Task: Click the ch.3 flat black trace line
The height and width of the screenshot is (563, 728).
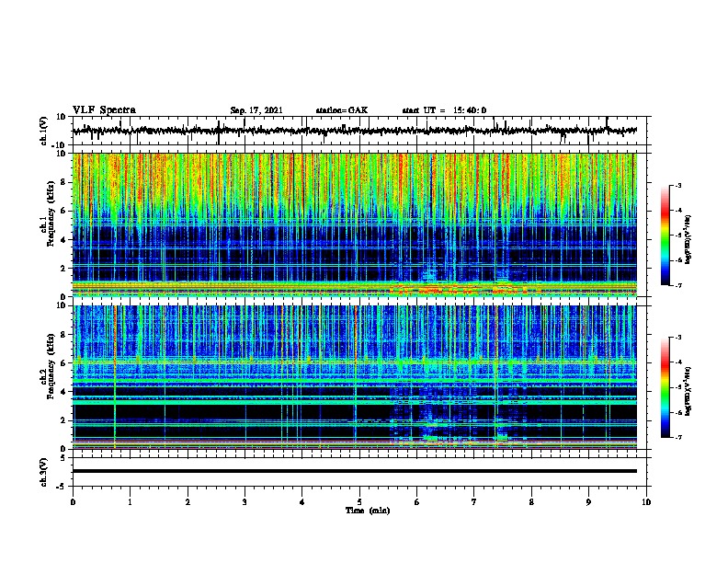Action: [x=354, y=471]
